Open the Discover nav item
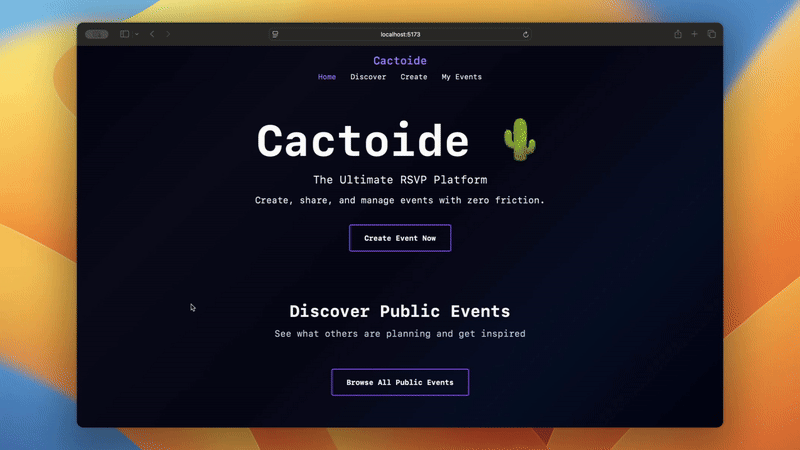Image resolution: width=800 pixels, height=450 pixels. pos(368,77)
